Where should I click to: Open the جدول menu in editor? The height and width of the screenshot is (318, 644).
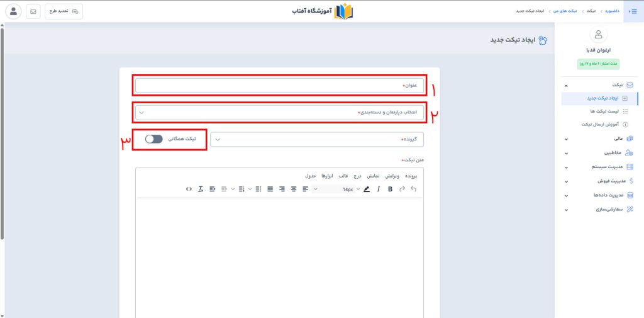point(311,175)
